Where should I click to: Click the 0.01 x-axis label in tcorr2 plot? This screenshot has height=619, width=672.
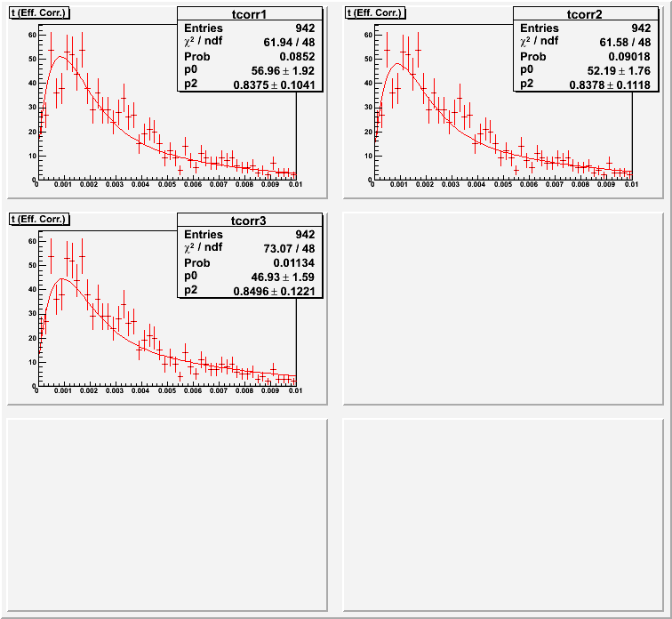click(629, 185)
